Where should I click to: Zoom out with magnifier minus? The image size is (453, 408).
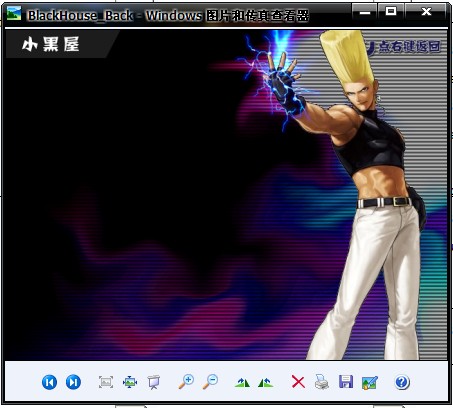point(210,382)
